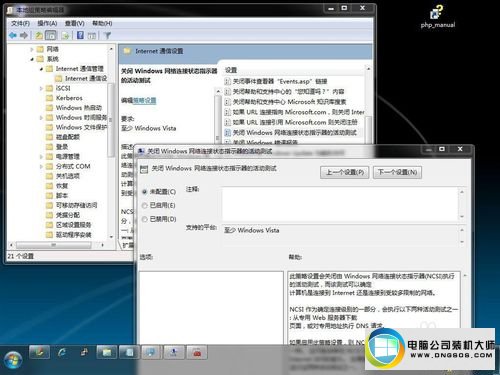The width and height of the screenshot is (500, 375).
Task: Select the 未配置(C) radio button
Action: pyautogui.click(x=144, y=192)
